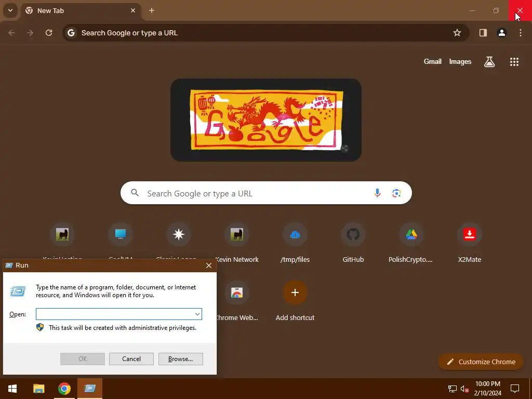The width and height of the screenshot is (532, 399).
Task: Expand the Run Open history dropdown
Action: [x=197, y=314]
